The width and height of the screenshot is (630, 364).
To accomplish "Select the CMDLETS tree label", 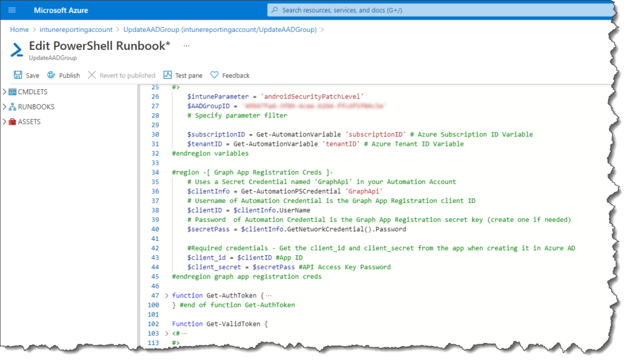I will [x=33, y=92].
